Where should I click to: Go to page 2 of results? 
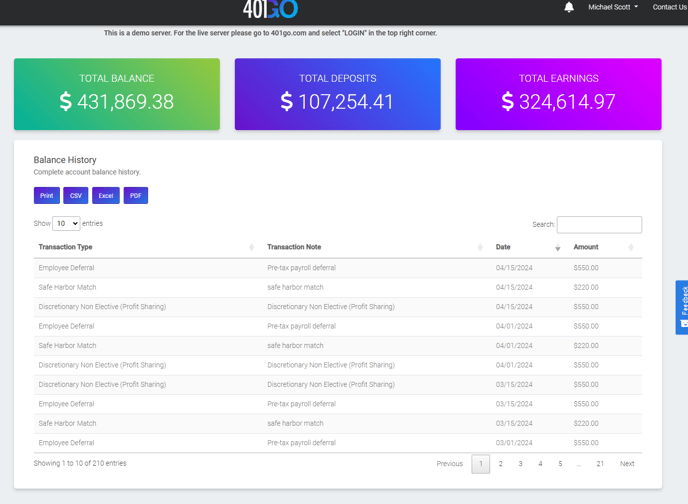[501, 464]
